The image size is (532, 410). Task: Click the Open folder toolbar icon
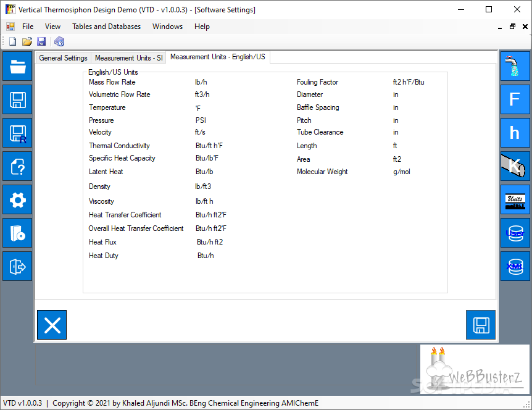(x=27, y=42)
